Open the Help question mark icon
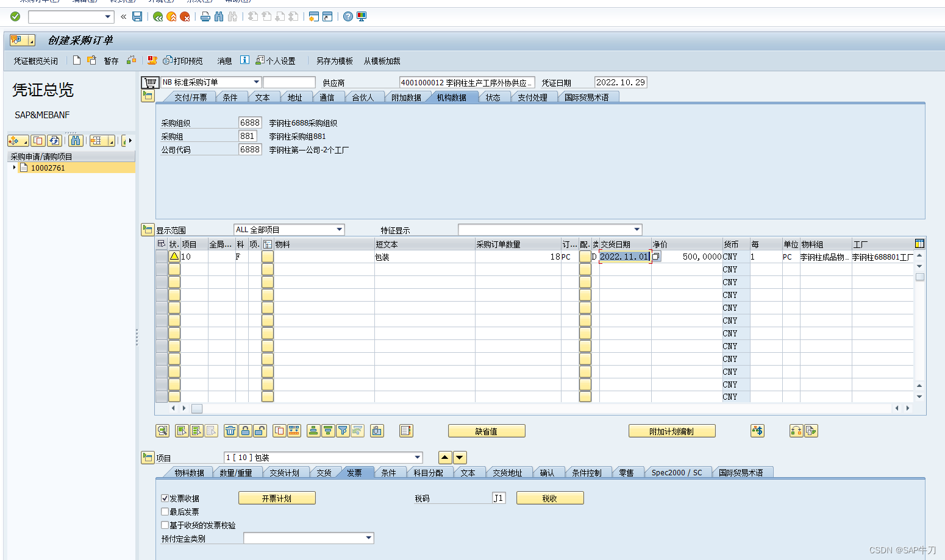 (x=348, y=16)
